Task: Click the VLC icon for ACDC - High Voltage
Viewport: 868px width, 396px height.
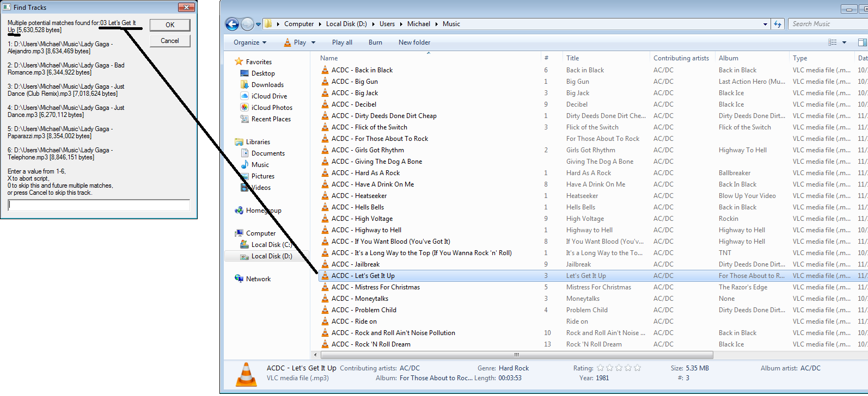Action: (325, 219)
